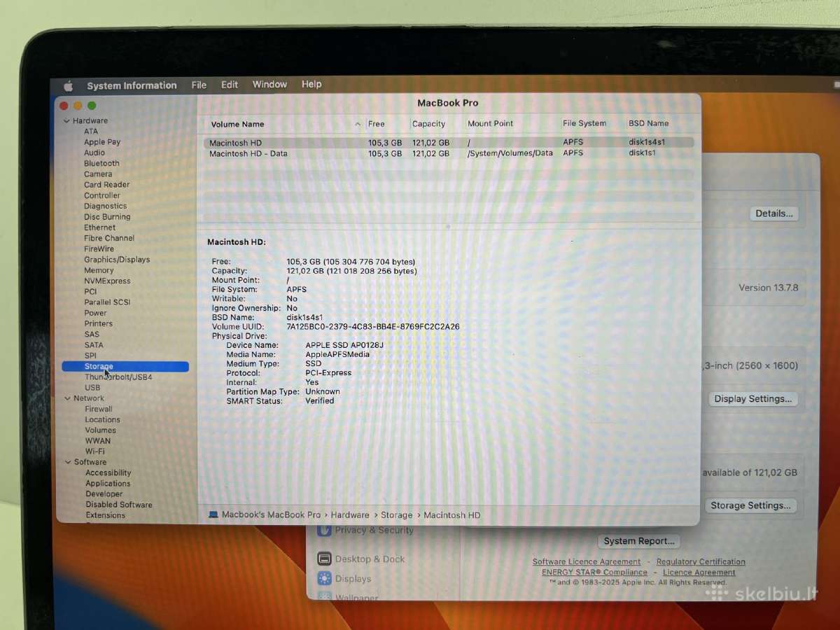Open Desktop & Dock in Settings sidebar

[x=361, y=559]
